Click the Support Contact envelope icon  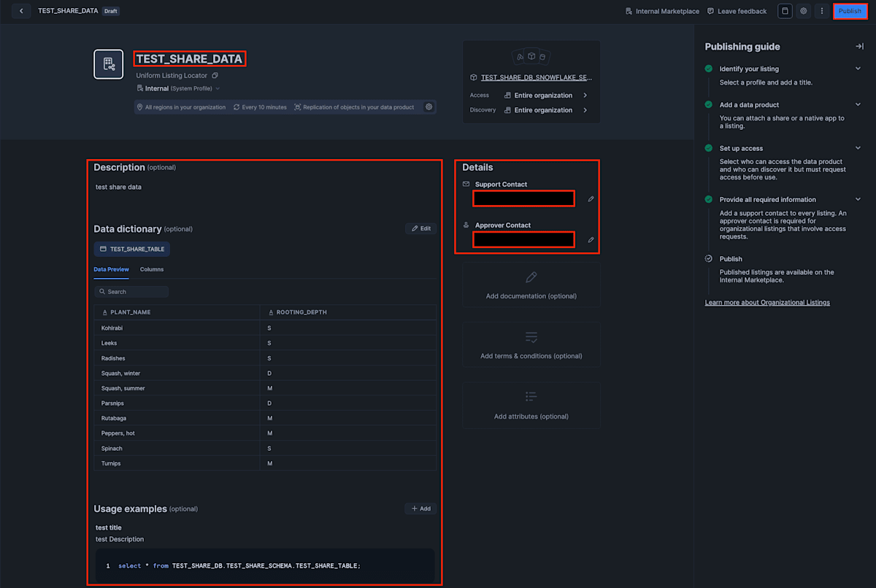click(466, 184)
